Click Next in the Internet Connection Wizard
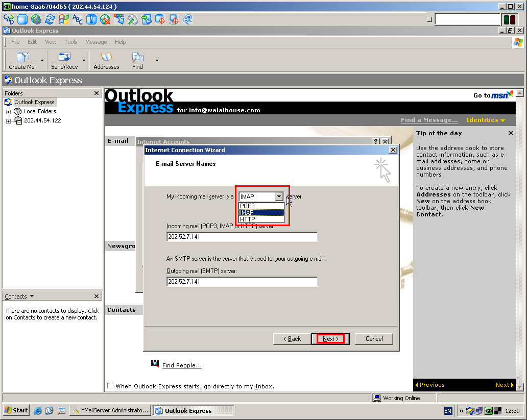This screenshot has height=420, width=527. [x=330, y=339]
